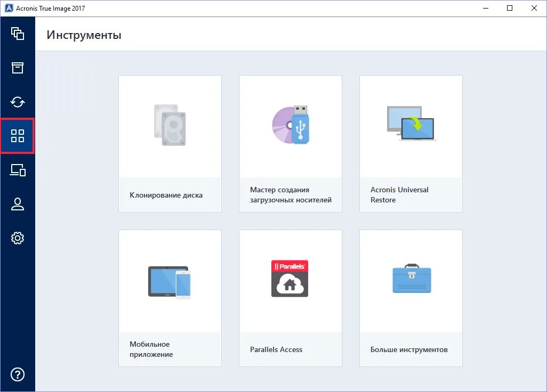Click the Universal Restore monitor icon
This screenshot has width=547, height=392.
click(411, 124)
